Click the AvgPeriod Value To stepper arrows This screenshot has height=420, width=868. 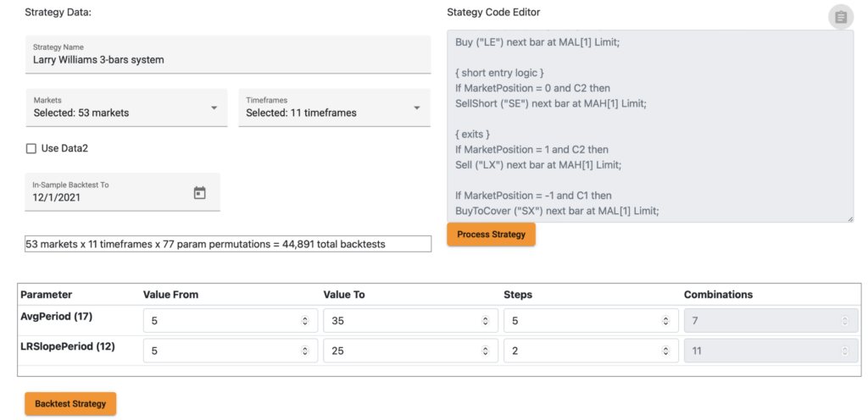click(485, 321)
